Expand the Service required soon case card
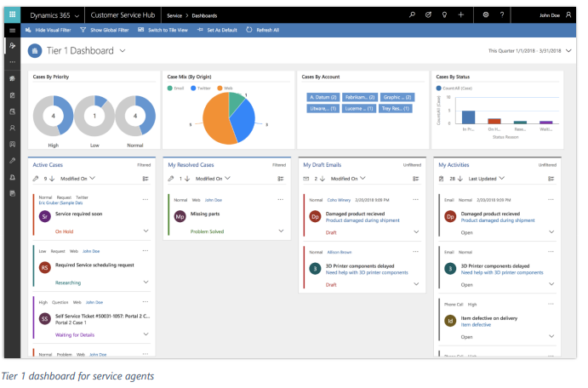This screenshot has height=388, width=588. click(x=146, y=231)
